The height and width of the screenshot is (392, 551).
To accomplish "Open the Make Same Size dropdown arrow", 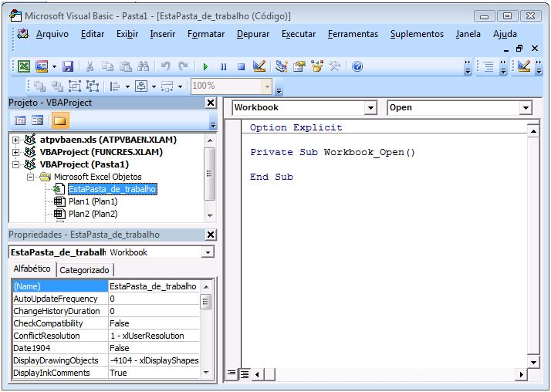I will pos(181,86).
